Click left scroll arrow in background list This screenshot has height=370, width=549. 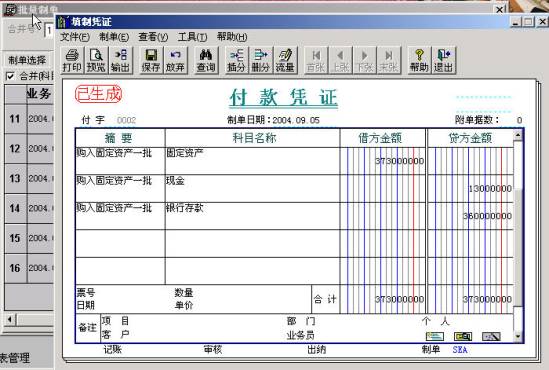[x=10, y=319]
